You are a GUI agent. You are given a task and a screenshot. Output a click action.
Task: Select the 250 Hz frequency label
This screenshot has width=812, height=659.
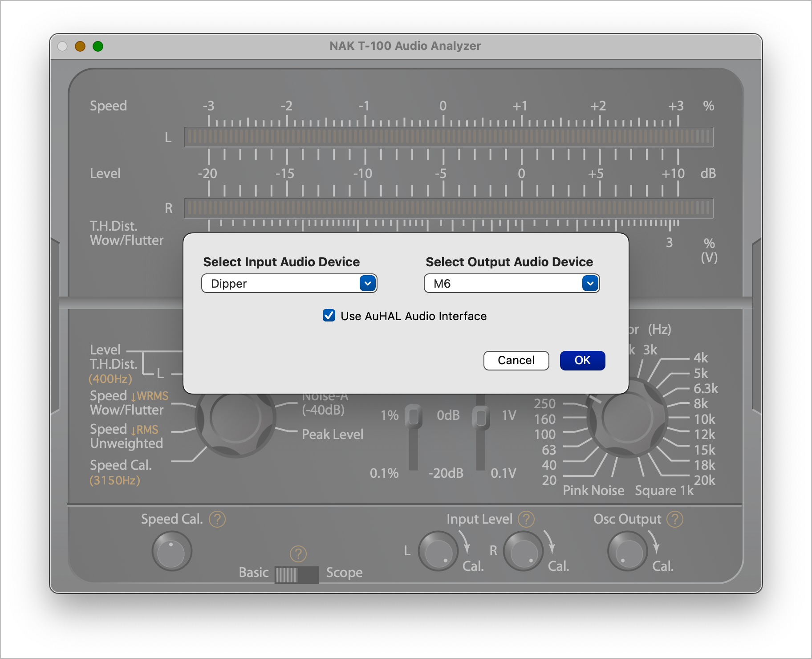click(x=545, y=403)
